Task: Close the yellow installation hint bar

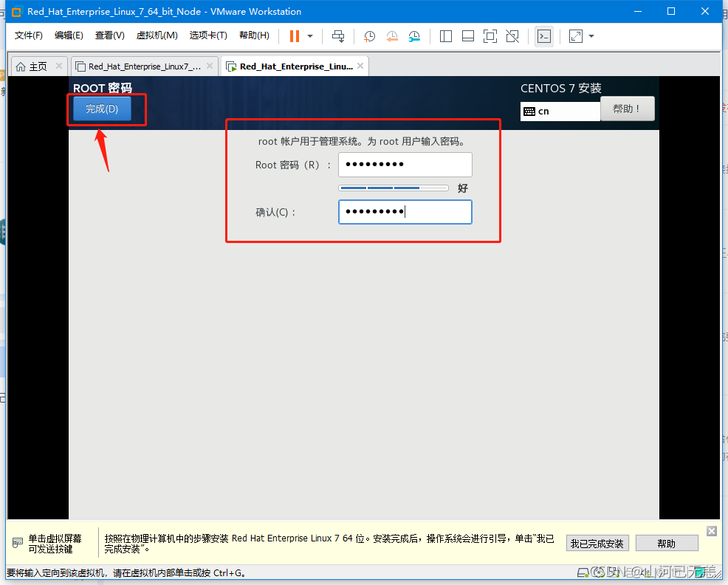Action: (x=712, y=531)
